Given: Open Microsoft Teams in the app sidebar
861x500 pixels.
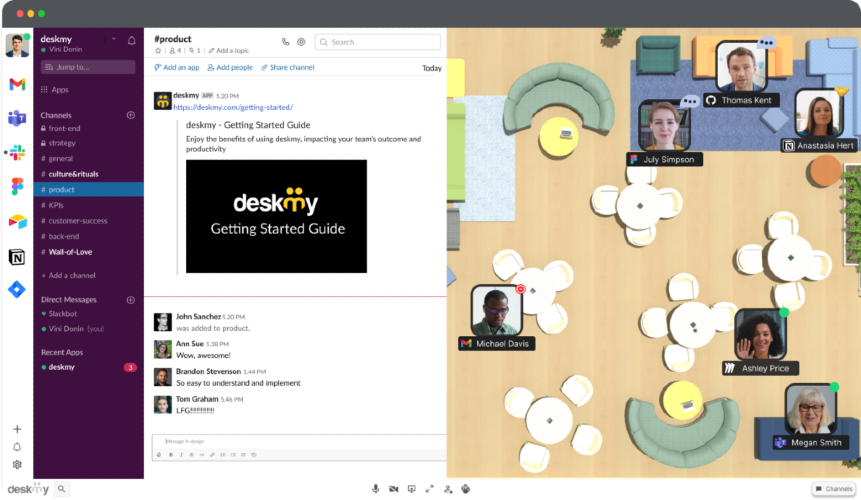Looking at the screenshot, I should point(17,118).
